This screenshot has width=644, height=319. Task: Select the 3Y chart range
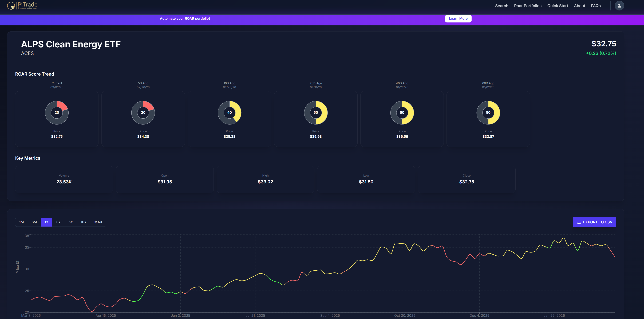(x=58, y=222)
